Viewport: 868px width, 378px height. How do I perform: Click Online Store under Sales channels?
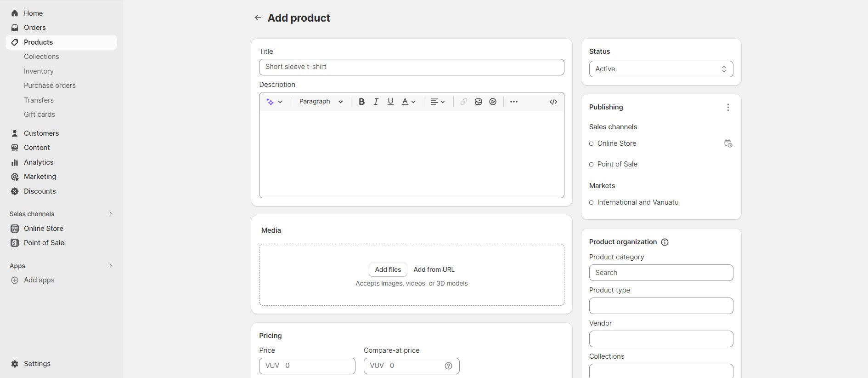coord(617,143)
